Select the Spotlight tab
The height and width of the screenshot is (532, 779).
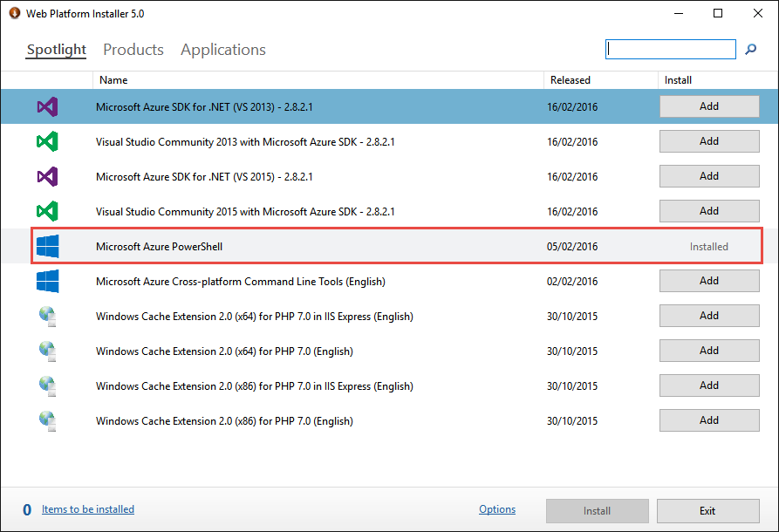56,50
